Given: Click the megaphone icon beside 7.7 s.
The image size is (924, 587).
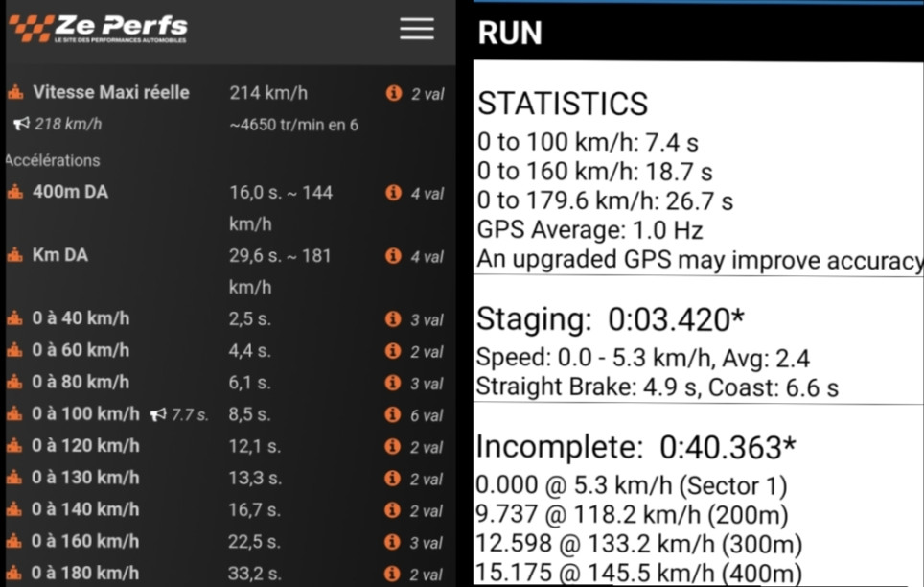Looking at the screenshot, I should [158, 414].
